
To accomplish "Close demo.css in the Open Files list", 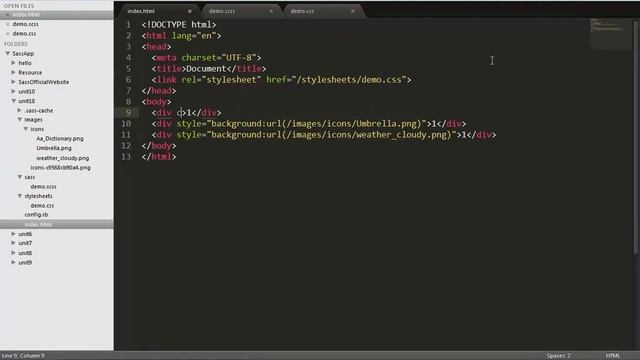I will [8, 33].
